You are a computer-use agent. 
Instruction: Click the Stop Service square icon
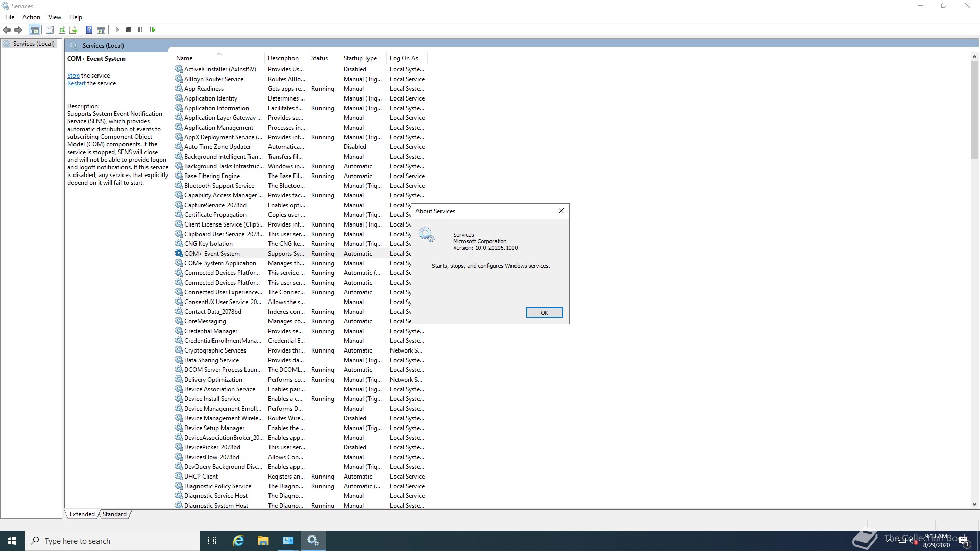129,30
